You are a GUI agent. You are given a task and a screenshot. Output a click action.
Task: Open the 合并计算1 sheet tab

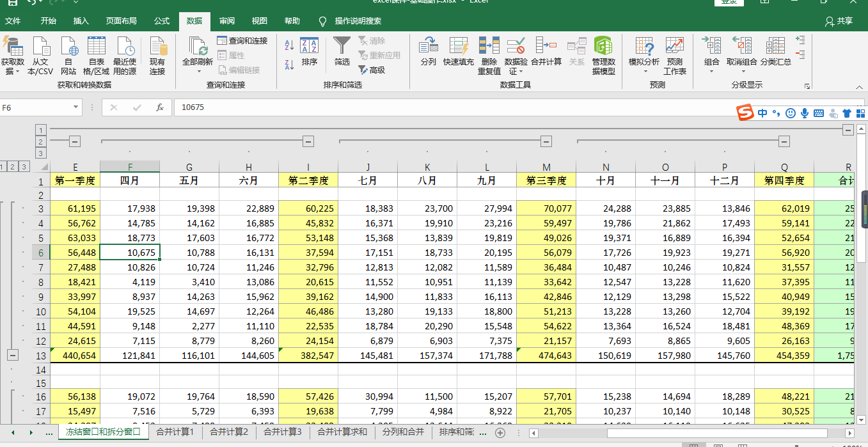[x=175, y=432]
